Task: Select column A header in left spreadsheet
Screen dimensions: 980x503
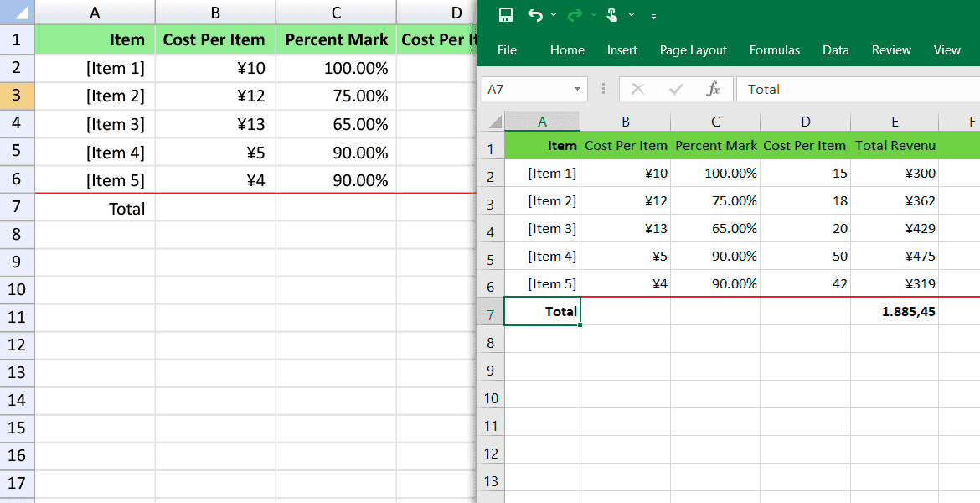Action: pyautogui.click(x=95, y=13)
